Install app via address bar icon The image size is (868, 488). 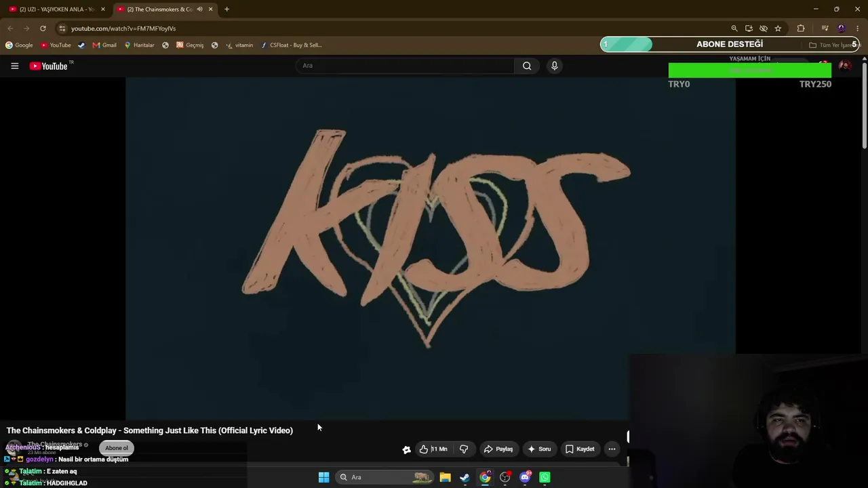pyautogui.click(x=749, y=28)
